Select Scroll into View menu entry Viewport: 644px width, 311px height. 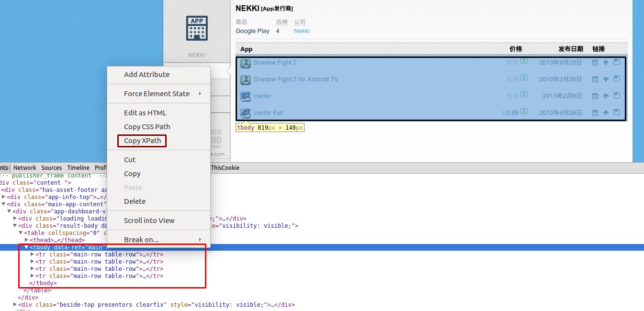pyautogui.click(x=158, y=221)
